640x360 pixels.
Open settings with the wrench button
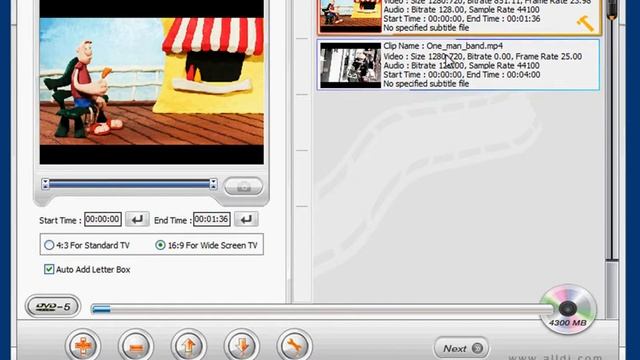tap(294, 346)
